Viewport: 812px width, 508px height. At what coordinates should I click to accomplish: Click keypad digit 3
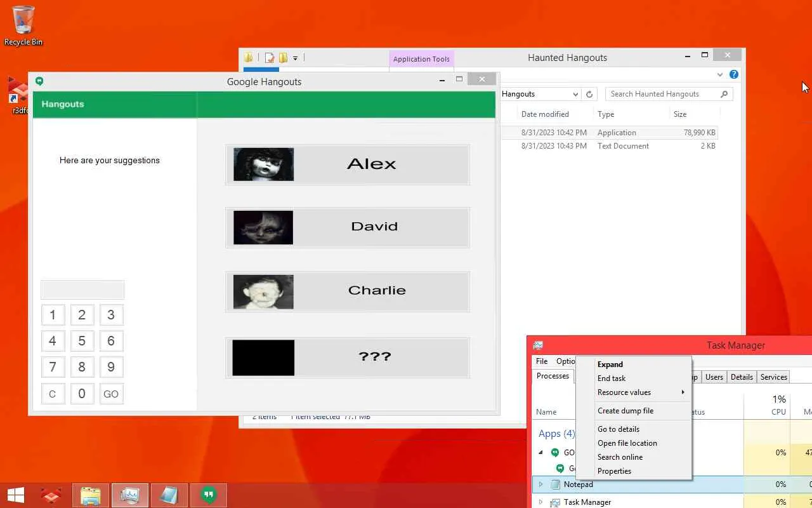[x=111, y=315]
